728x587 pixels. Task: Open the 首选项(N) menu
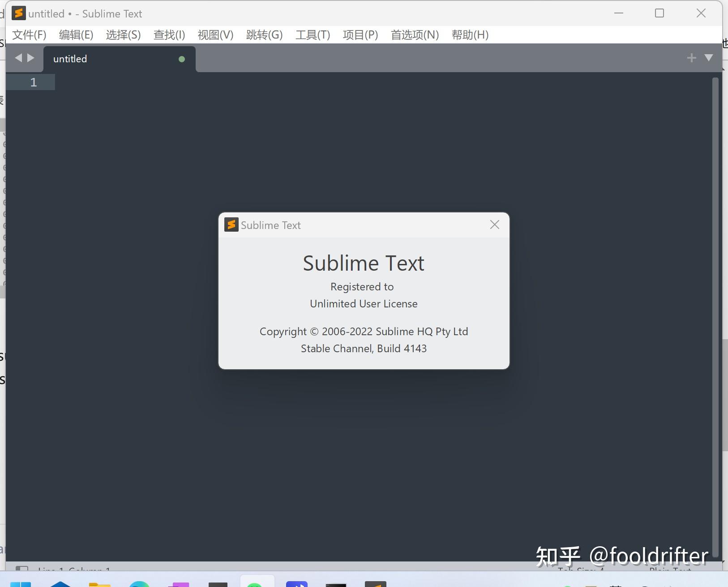414,35
